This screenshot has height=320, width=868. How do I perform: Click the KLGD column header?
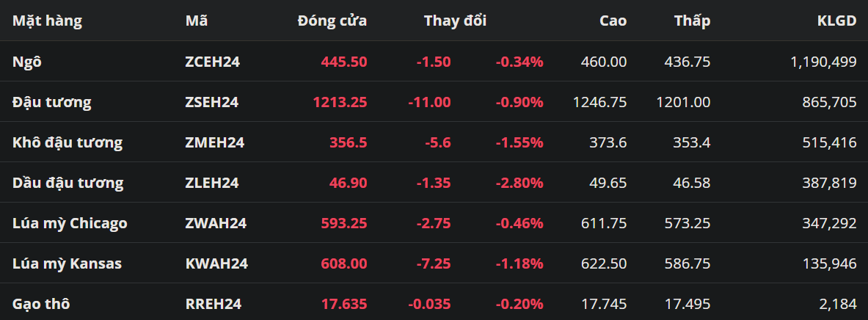point(836,21)
